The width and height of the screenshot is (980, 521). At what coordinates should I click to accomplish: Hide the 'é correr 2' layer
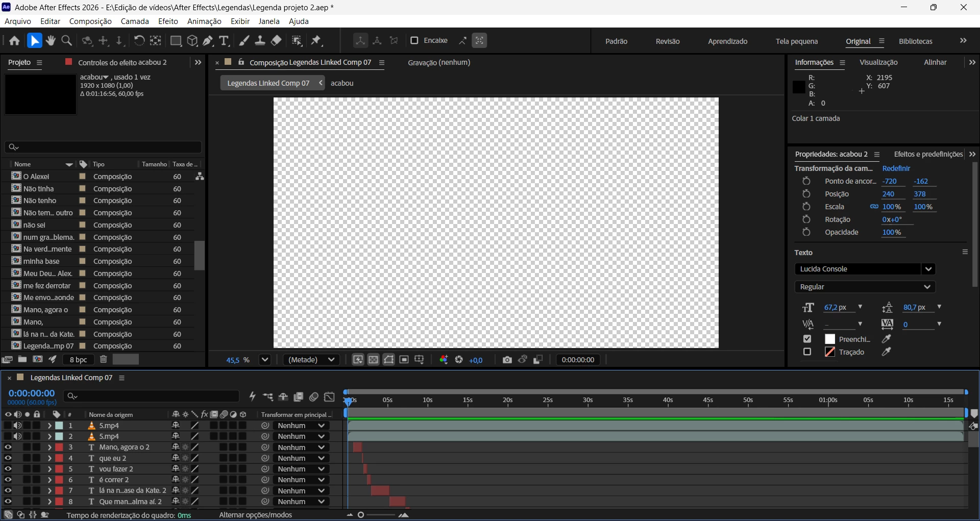(8, 480)
